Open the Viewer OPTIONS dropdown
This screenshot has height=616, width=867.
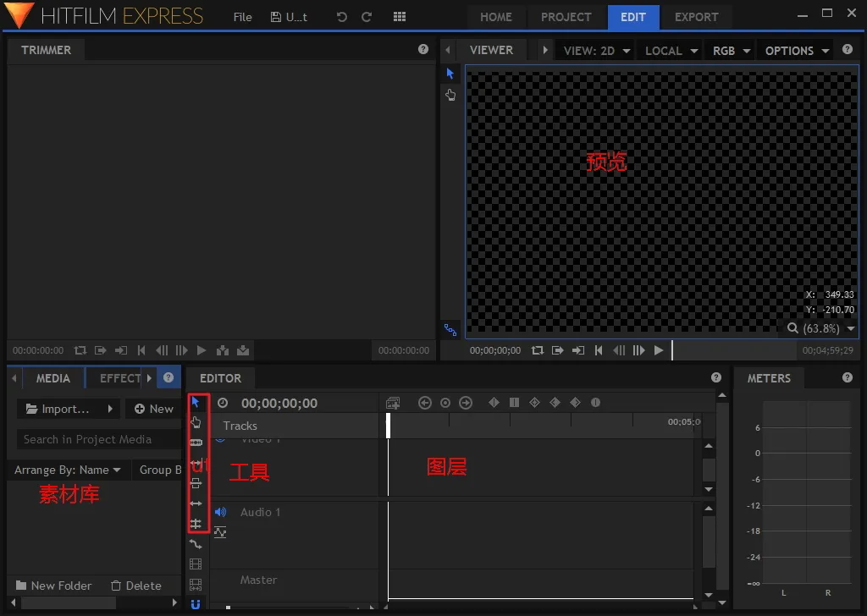point(797,50)
